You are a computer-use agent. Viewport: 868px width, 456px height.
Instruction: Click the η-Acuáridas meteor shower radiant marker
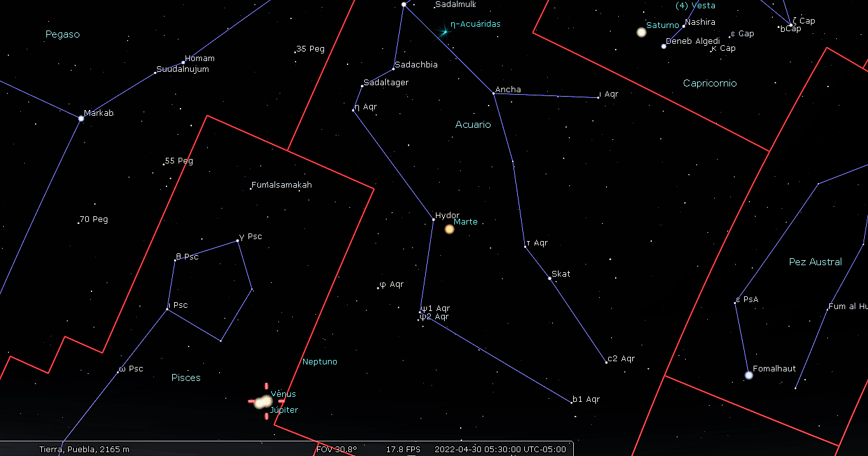(x=445, y=31)
